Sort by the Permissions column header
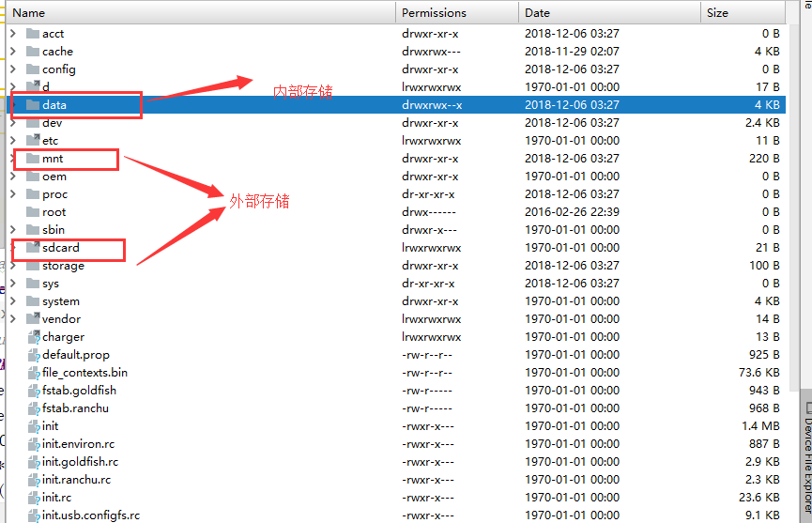 coord(457,12)
